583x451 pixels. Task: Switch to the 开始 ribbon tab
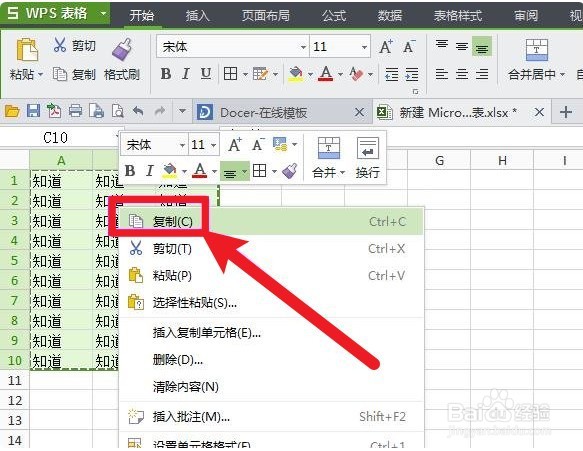pyautogui.click(x=142, y=15)
